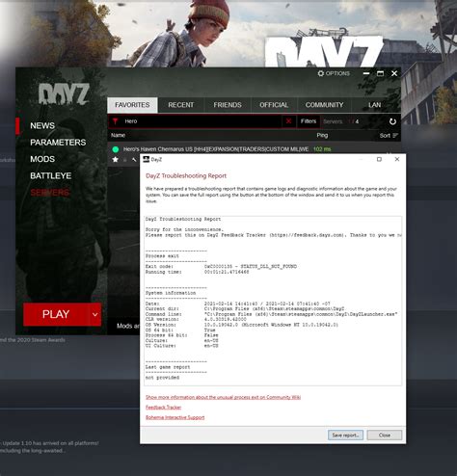Refresh the server list

click(392, 121)
